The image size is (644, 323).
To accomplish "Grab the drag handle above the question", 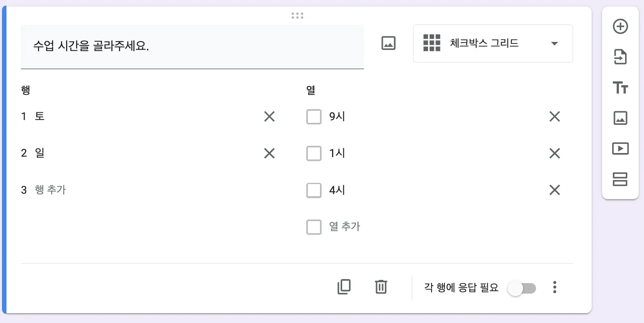I will tap(297, 16).
